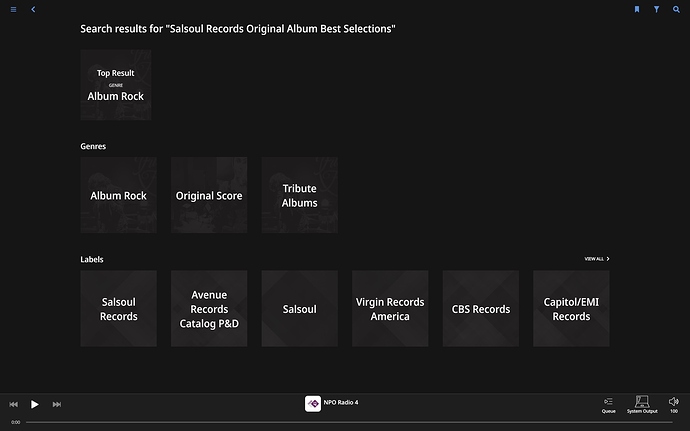Open the Avenue Records Catalog P&D label
Image resolution: width=690 pixels, height=431 pixels.
[209, 309]
